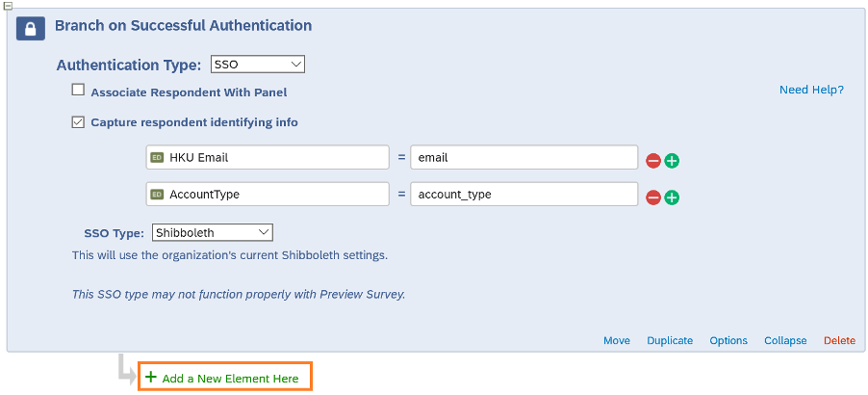Remove the HKU Email field row
Viewport: 868px width, 395px height.
[x=653, y=161]
